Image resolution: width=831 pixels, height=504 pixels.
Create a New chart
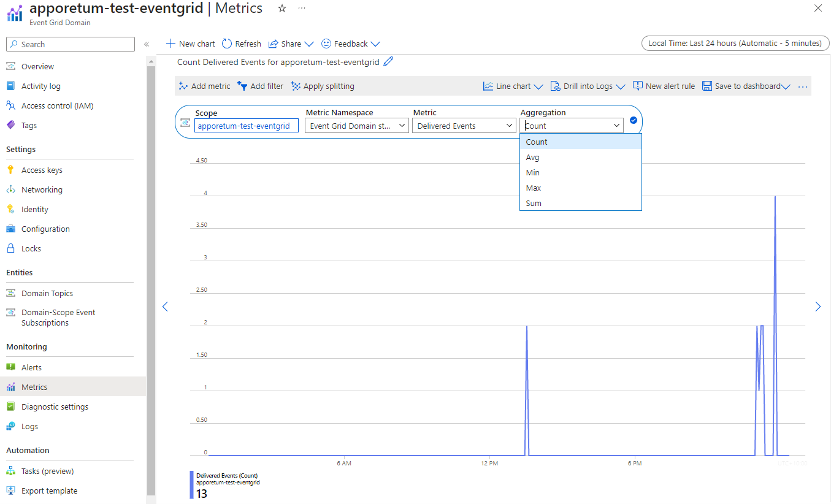coord(191,44)
